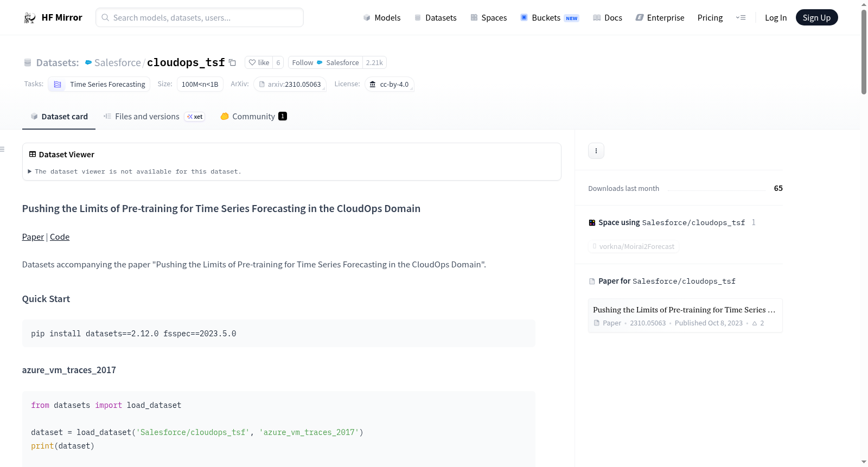Open the Pricing page
Image resolution: width=868 pixels, height=467 pixels.
click(x=710, y=18)
